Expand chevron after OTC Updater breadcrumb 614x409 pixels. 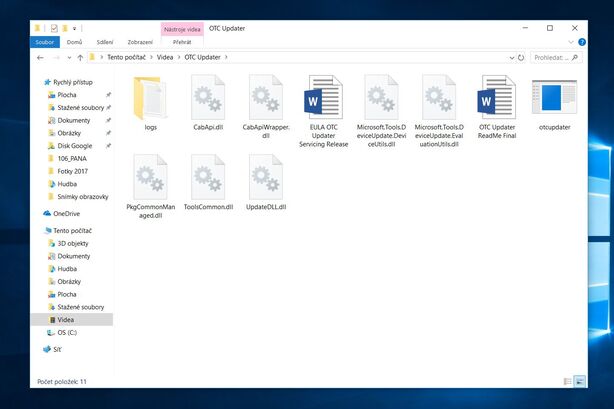[226, 57]
